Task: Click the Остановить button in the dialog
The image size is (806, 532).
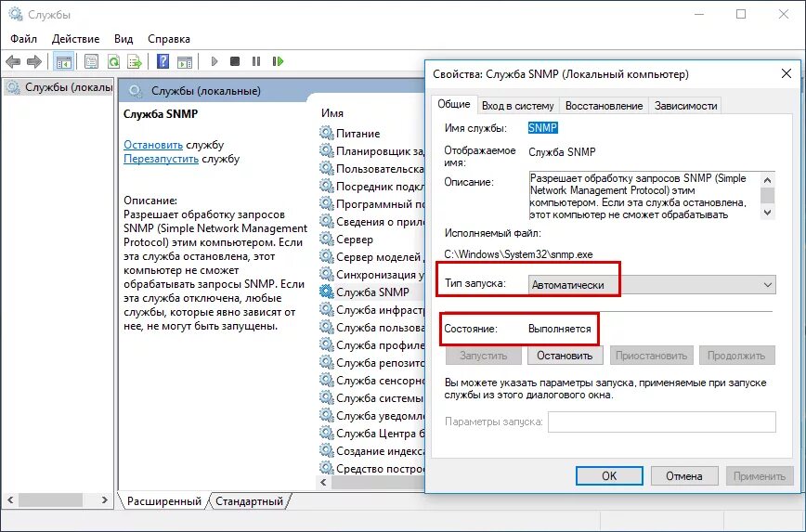Action: pyautogui.click(x=565, y=356)
